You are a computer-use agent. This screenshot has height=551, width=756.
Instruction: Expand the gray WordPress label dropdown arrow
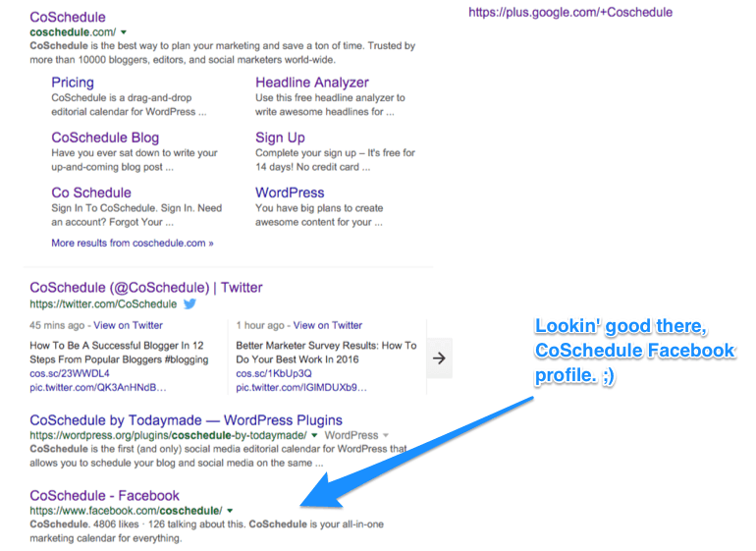point(386,435)
